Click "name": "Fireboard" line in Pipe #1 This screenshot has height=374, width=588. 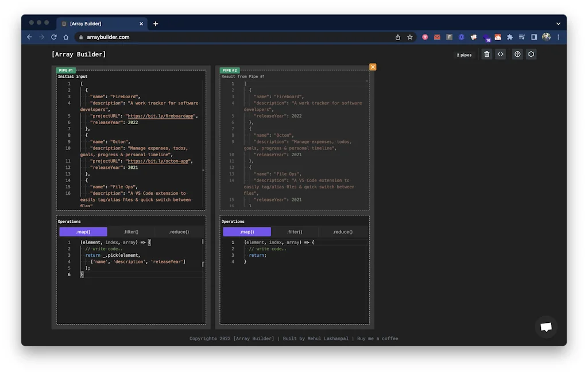click(115, 97)
